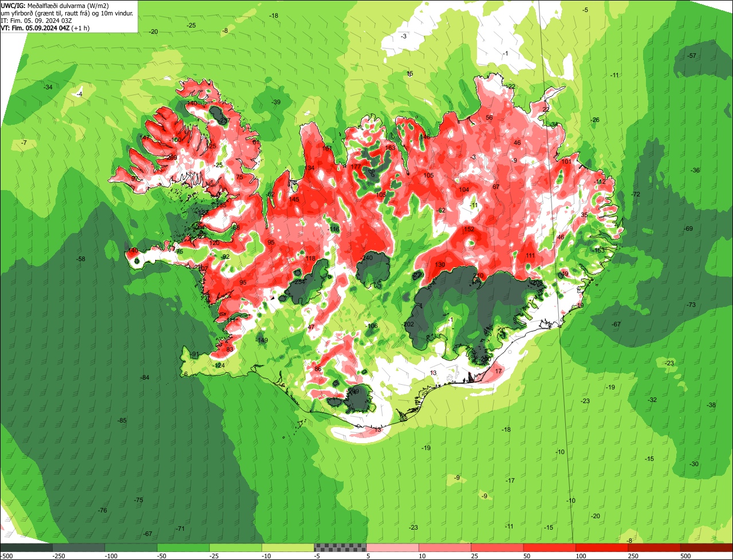Click the legend swatch between -100 and -50
This screenshot has width=733, height=560.
[x=131, y=547]
